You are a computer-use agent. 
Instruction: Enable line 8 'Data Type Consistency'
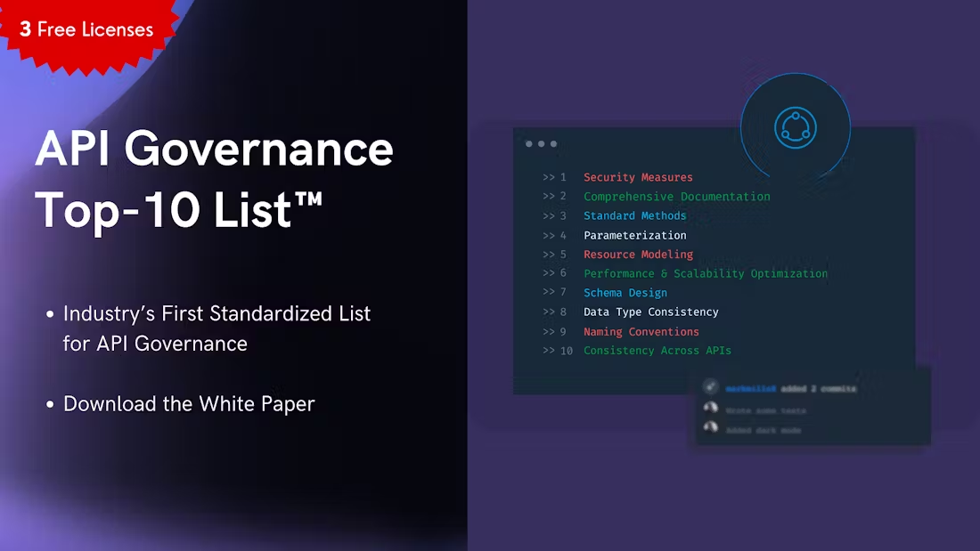650,312
